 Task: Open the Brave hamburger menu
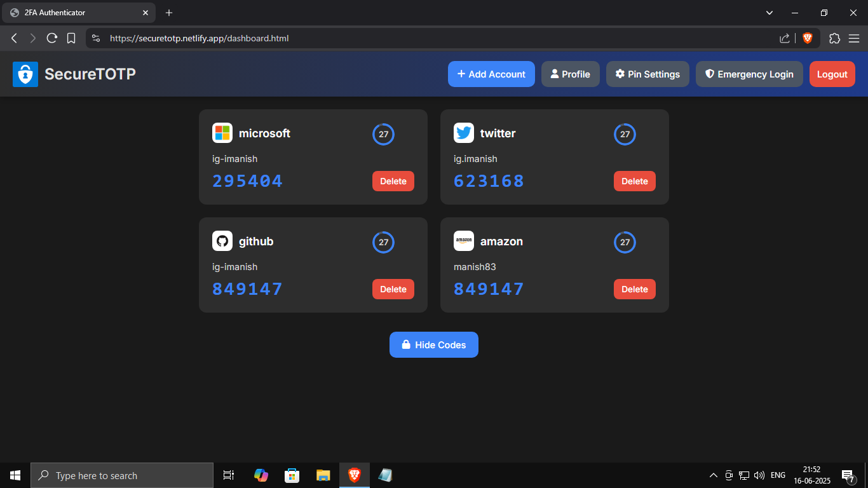click(x=853, y=38)
